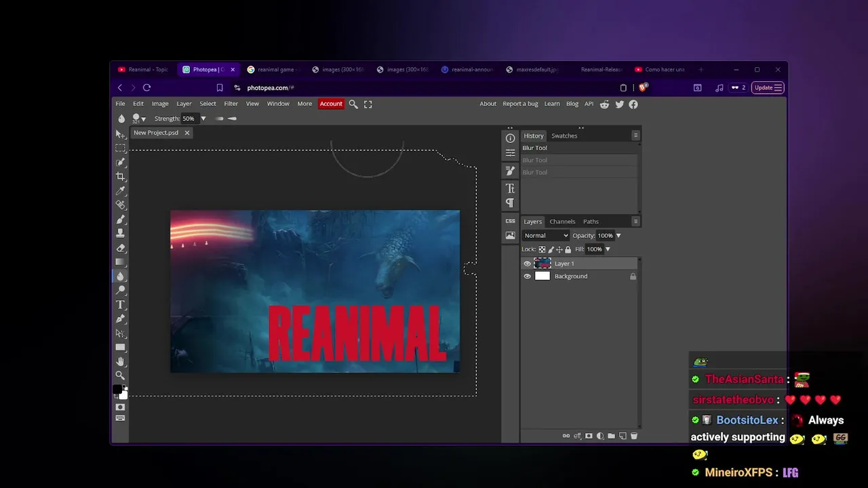Image resolution: width=868 pixels, height=488 pixels.
Task: Switch to the Paths tab
Action: click(591, 222)
